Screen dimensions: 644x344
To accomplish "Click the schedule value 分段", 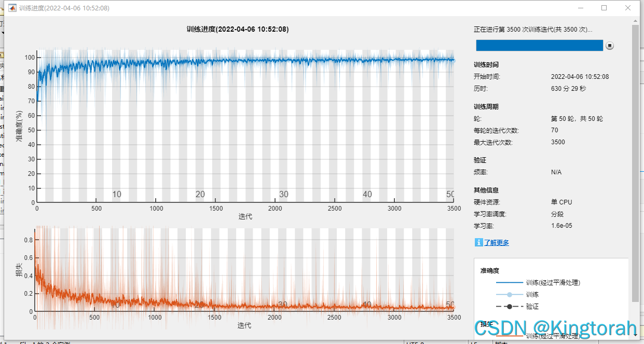I will point(557,214).
